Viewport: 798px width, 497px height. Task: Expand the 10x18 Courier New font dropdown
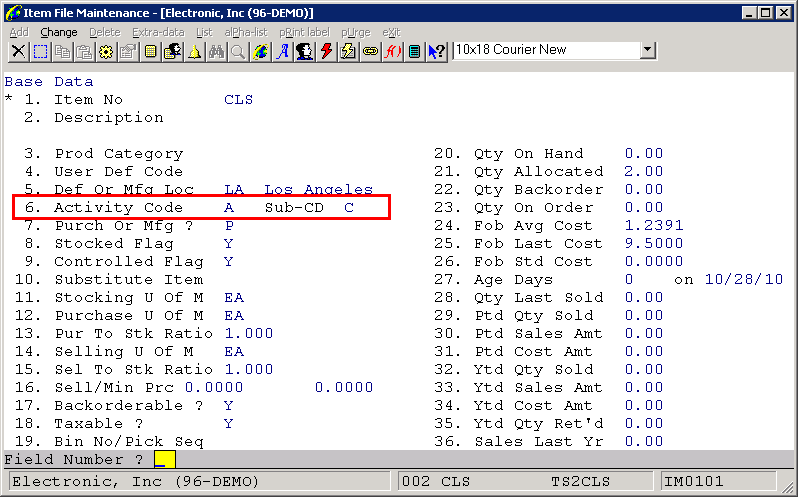[647, 50]
